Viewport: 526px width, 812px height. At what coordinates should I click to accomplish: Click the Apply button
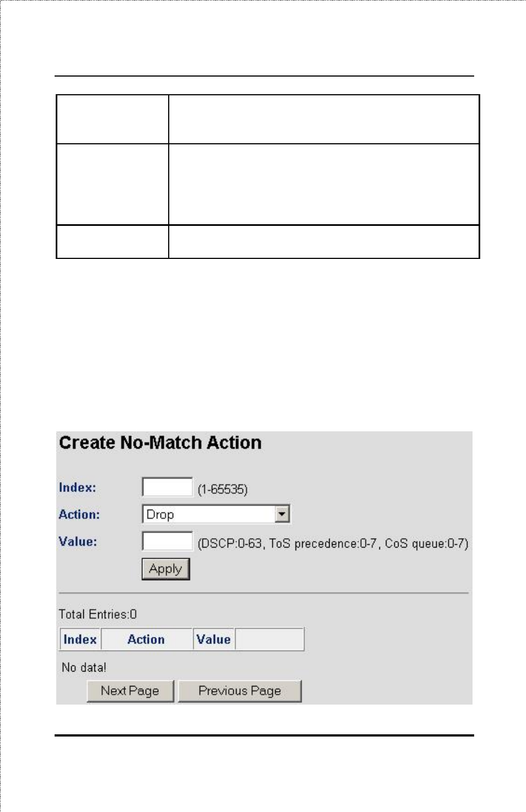click(x=165, y=569)
